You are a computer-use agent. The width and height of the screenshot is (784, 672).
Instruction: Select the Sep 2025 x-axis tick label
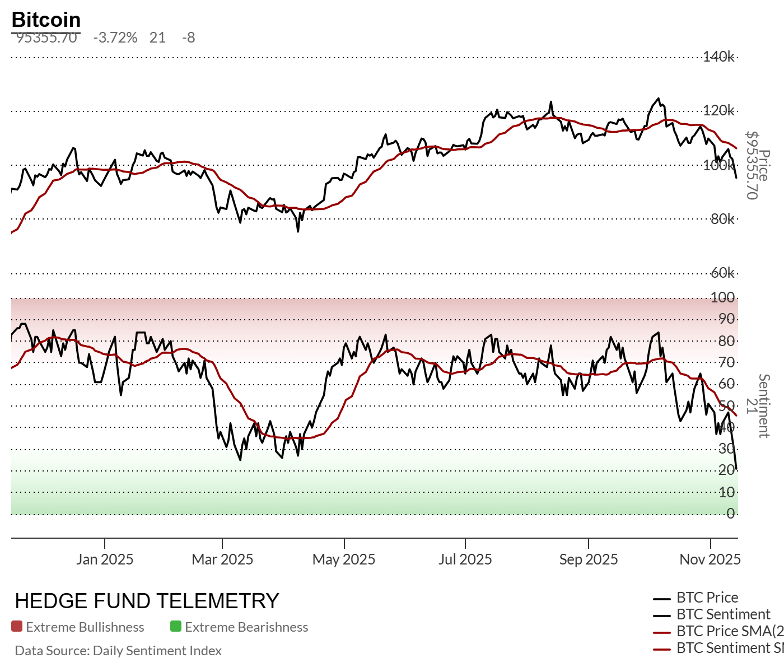(589, 559)
